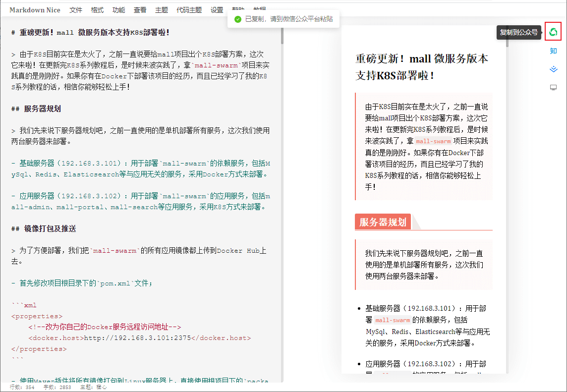Open the 文件 menu
This screenshot has height=392, width=567.
click(x=75, y=10)
